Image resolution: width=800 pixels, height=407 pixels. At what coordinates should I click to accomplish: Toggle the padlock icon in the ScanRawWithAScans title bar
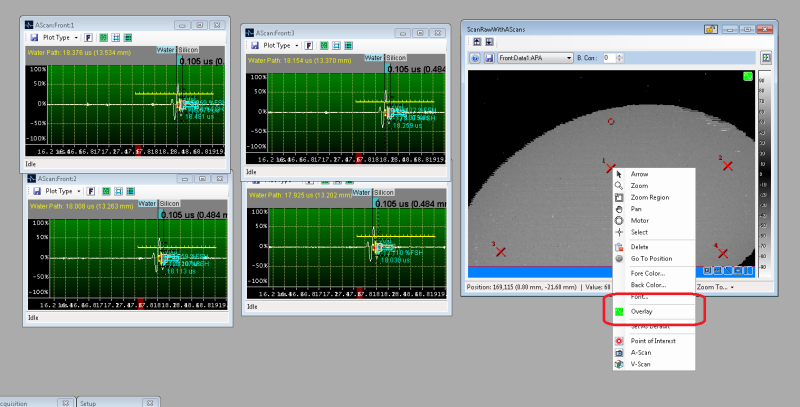click(711, 30)
